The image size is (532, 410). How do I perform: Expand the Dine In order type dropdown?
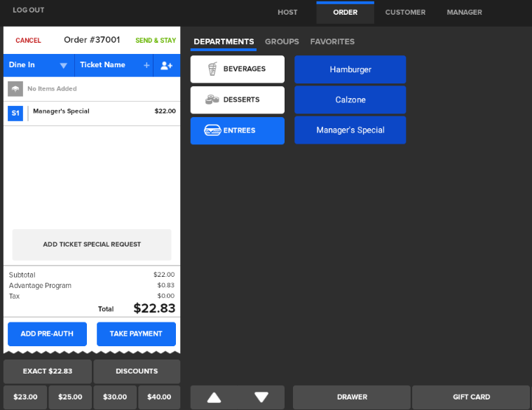pos(63,65)
